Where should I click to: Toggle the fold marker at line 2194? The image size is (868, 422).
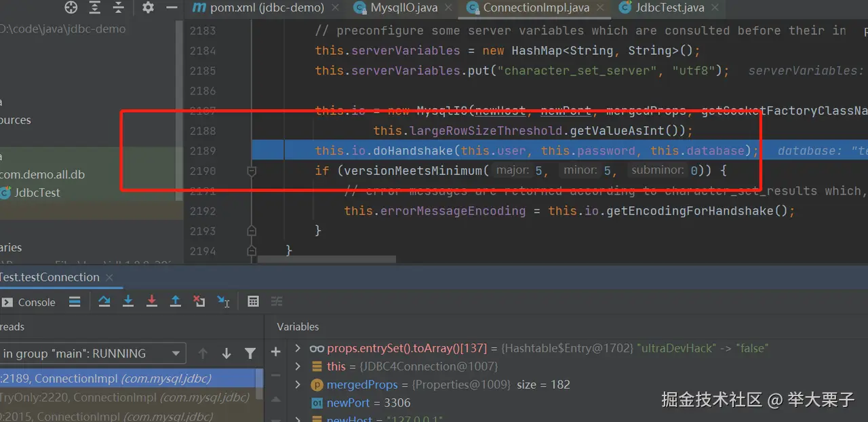click(252, 251)
